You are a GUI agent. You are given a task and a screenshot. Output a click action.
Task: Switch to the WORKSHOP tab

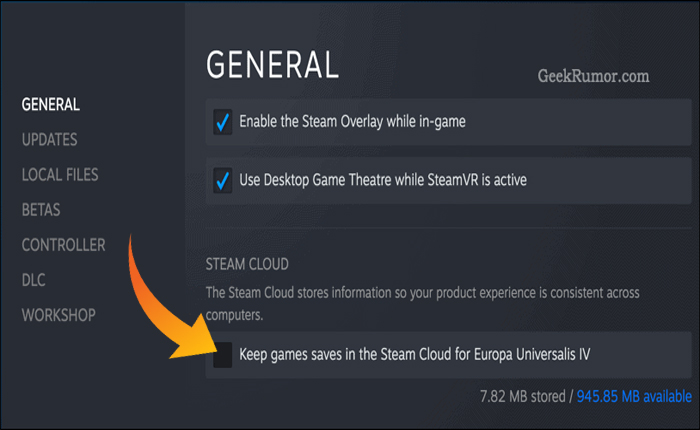[x=59, y=315]
